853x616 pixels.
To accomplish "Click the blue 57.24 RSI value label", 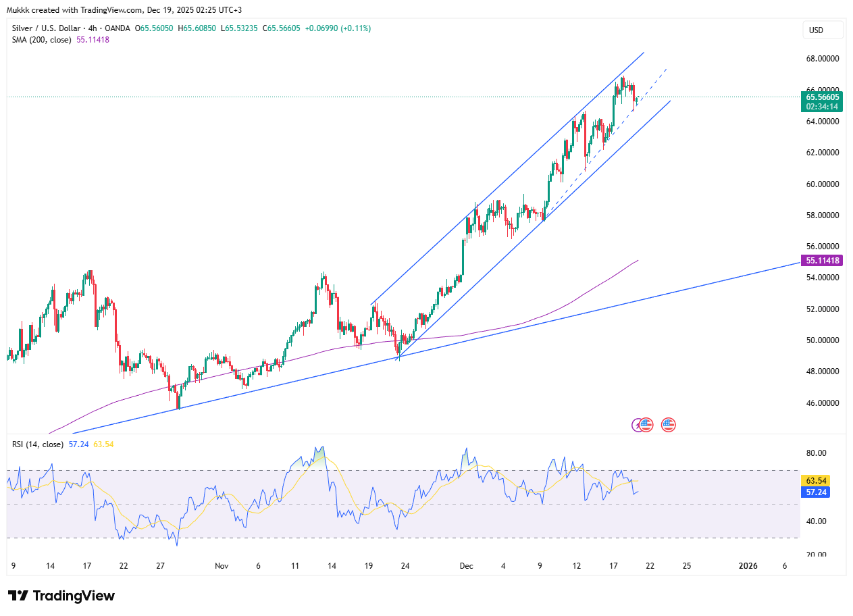I will coord(815,492).
